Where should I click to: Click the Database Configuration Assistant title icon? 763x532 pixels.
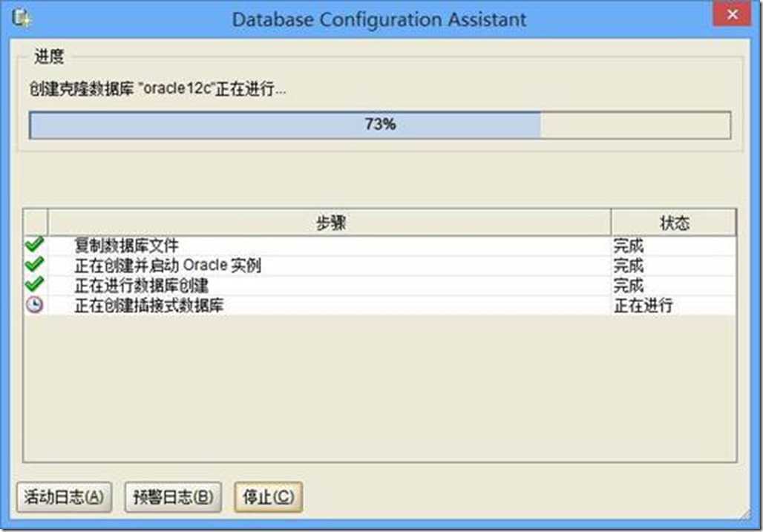(22, 19)
